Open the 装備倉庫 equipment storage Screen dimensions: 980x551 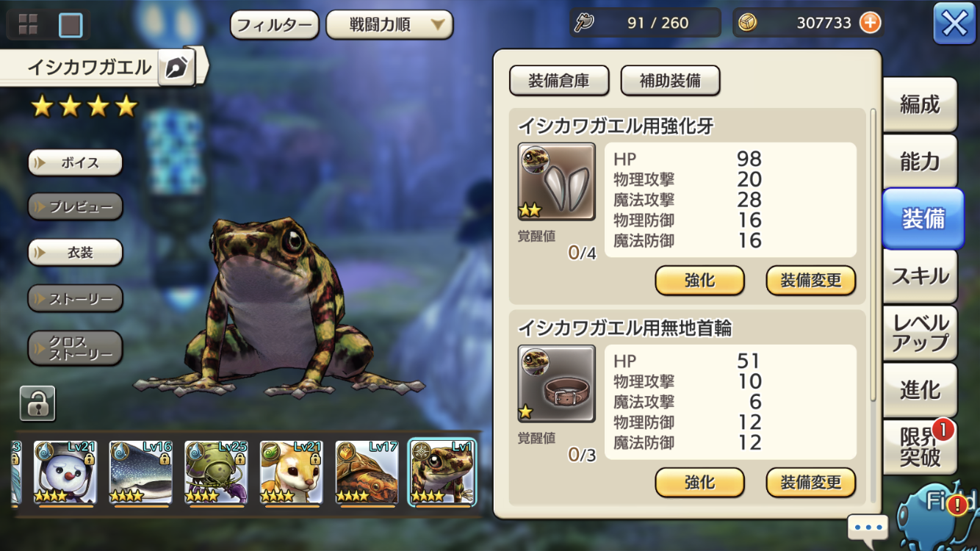(x=559, y=81)
